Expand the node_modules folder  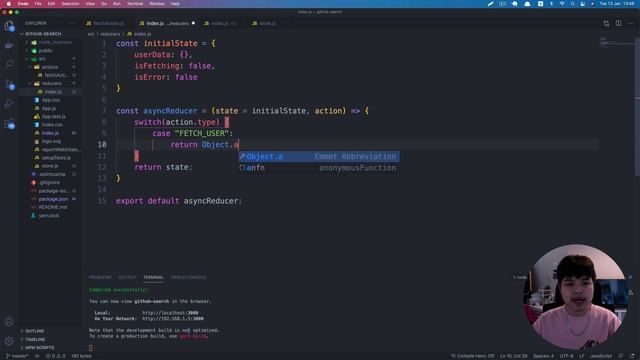click(x=51, y=42)
